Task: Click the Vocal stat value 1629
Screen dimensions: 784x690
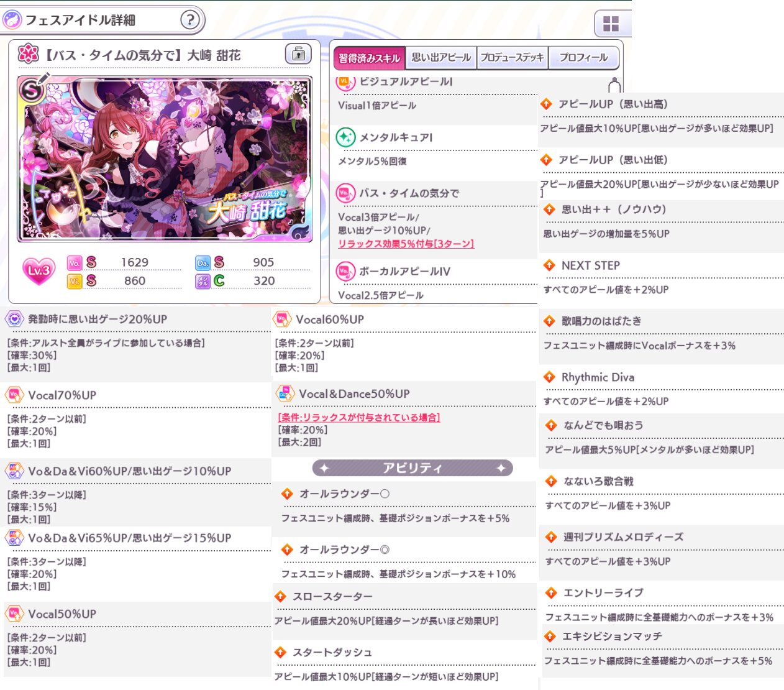Action: pos(135,262)
